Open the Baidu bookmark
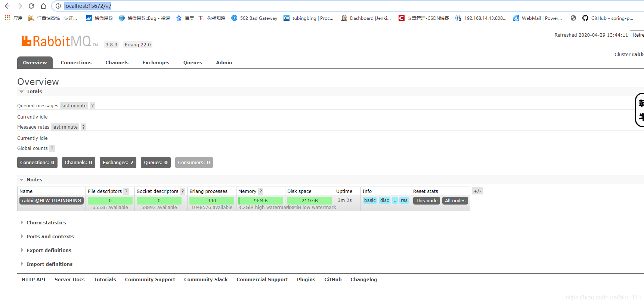Viewport: 644px width, 304px height. (201, 18)
